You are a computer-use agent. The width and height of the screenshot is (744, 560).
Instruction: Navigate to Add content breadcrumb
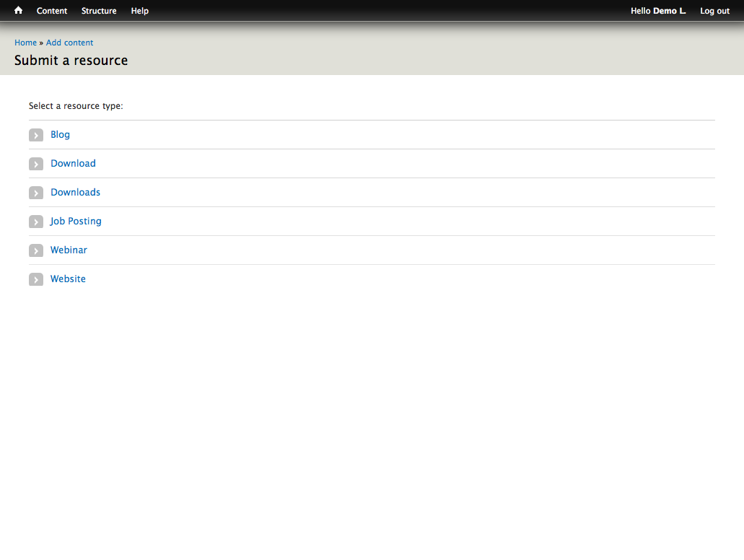pos(69,43)
